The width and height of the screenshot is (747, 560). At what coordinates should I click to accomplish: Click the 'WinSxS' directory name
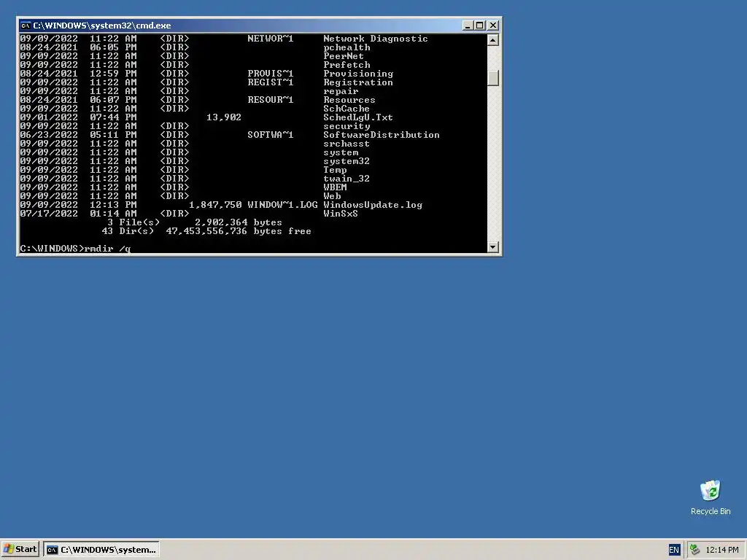coord(341,214)
